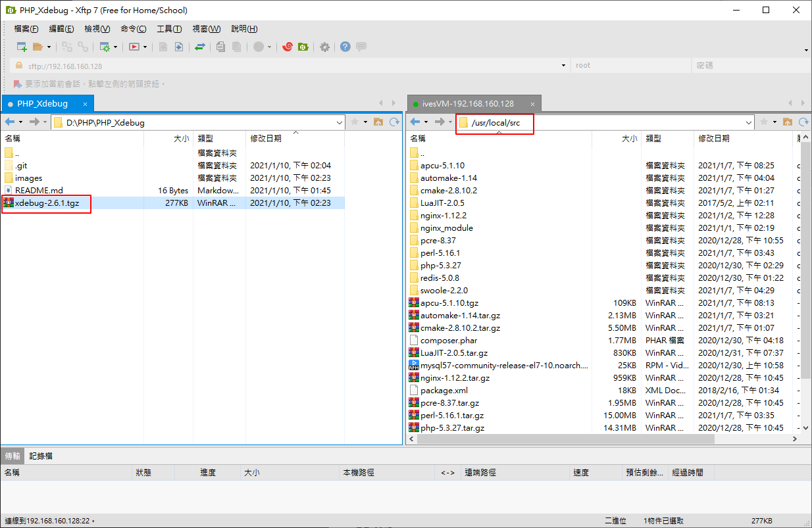The width and height of the screenshot is (812, 528).
Task: Click the 密碼 password field
Action: click(751, 66)
